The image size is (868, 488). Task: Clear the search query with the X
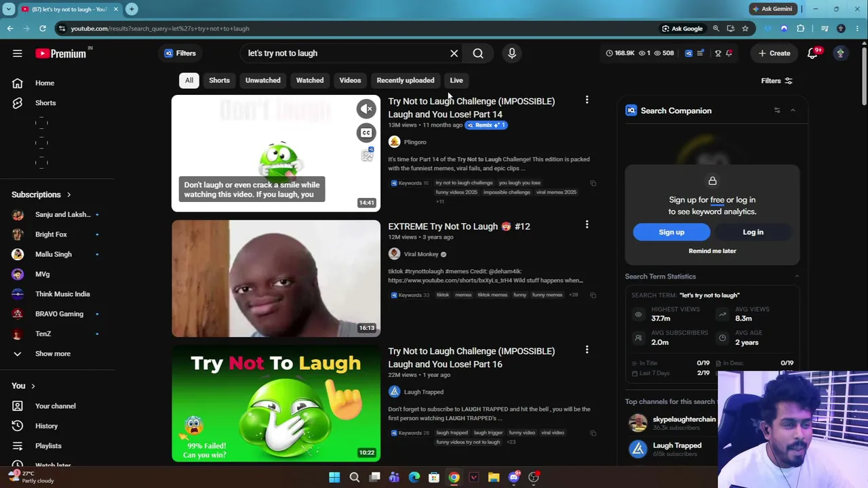point(454,54)
